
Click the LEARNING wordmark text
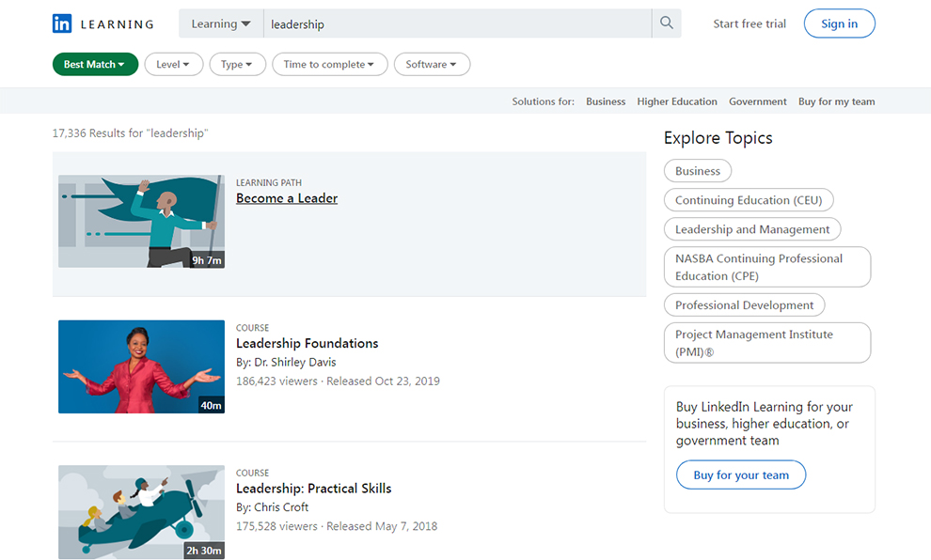click(117, 24)
